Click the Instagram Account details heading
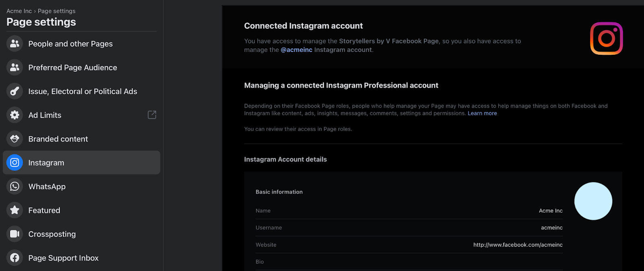The image size is (644, 271). tap(285, 159)
